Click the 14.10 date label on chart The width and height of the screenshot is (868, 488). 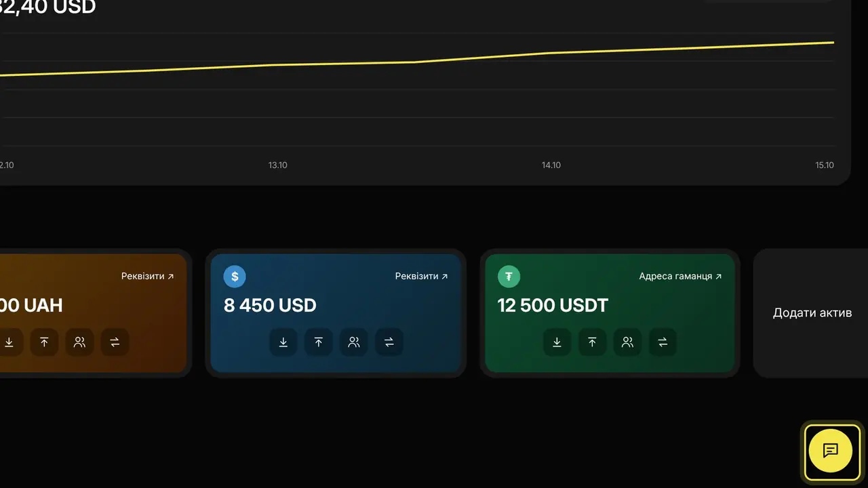[551, 165]
